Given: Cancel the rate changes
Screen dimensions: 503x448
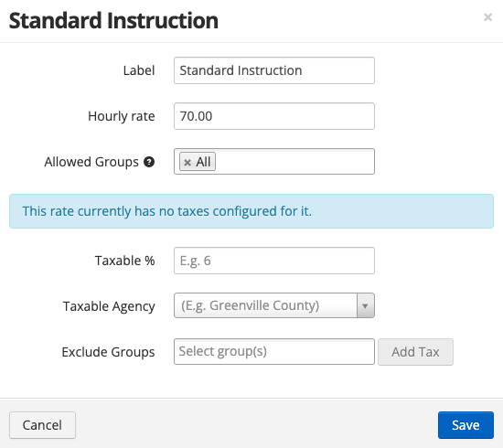Looking at the screenshot, I should 42,425.
